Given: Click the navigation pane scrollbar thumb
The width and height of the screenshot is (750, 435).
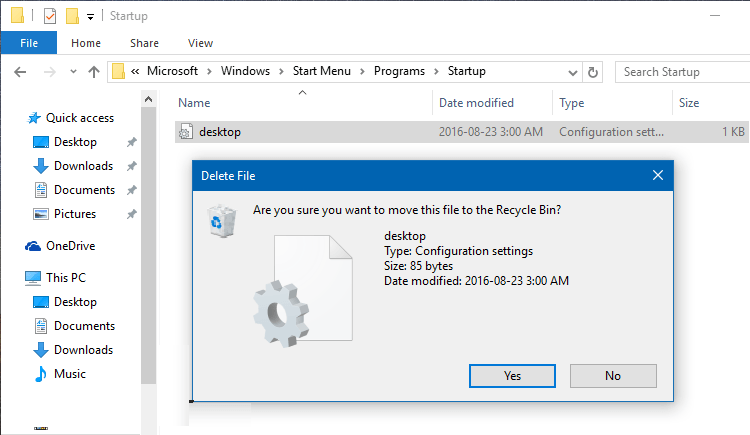Looking at the screenshot, I should coord(148,245).
